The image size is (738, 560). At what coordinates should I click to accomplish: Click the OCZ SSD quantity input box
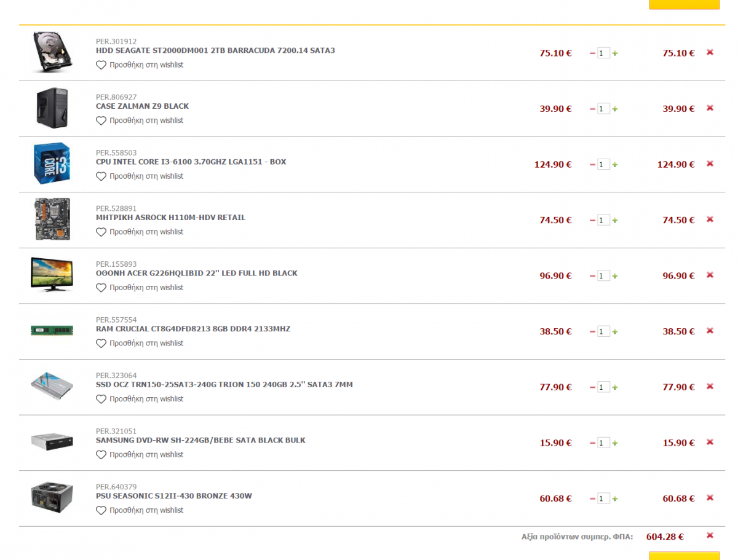click(604, 387)
